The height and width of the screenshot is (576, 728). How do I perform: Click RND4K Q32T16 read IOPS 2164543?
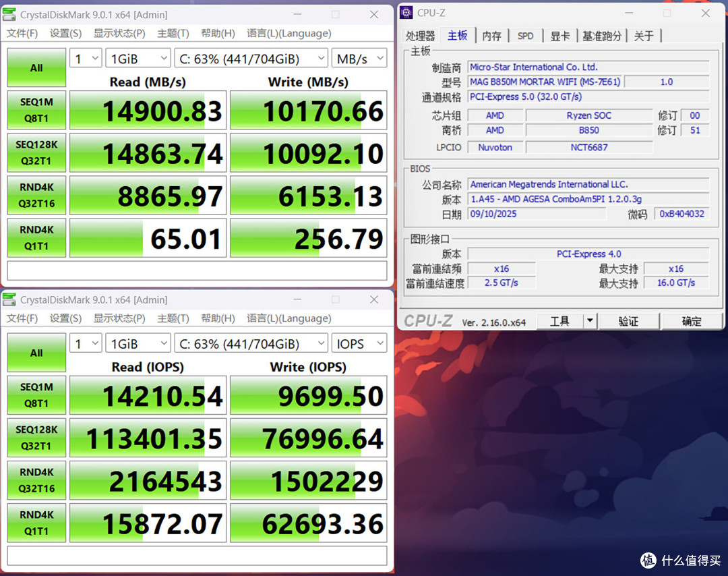pos(148,481)
